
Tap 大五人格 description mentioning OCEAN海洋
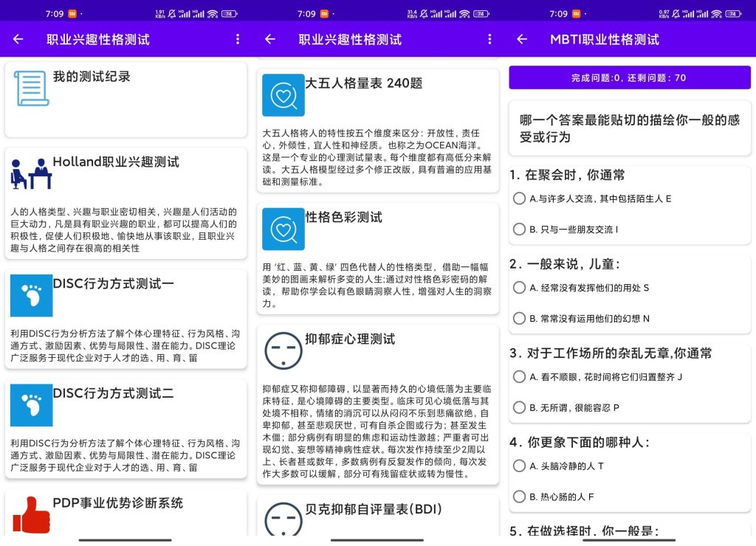point(377,158)
